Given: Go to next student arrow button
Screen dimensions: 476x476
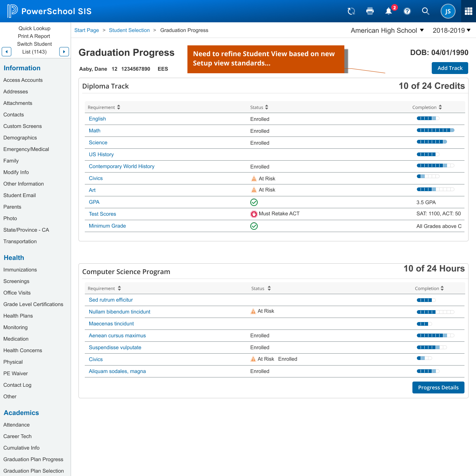Looking at the screenshot, I should pos(64,52).
